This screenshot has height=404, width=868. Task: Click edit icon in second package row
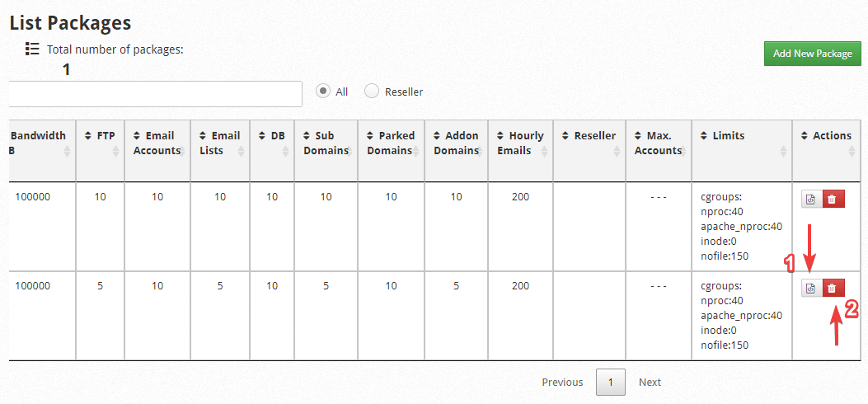pyautogui.click(x=810, y=288)
